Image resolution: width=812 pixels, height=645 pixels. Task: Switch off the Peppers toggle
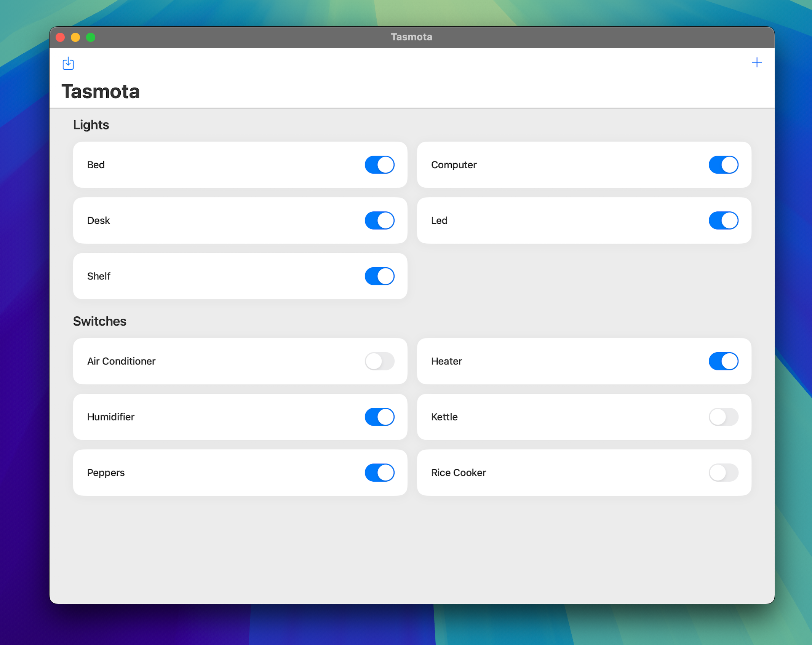click(x=379, y=472)
